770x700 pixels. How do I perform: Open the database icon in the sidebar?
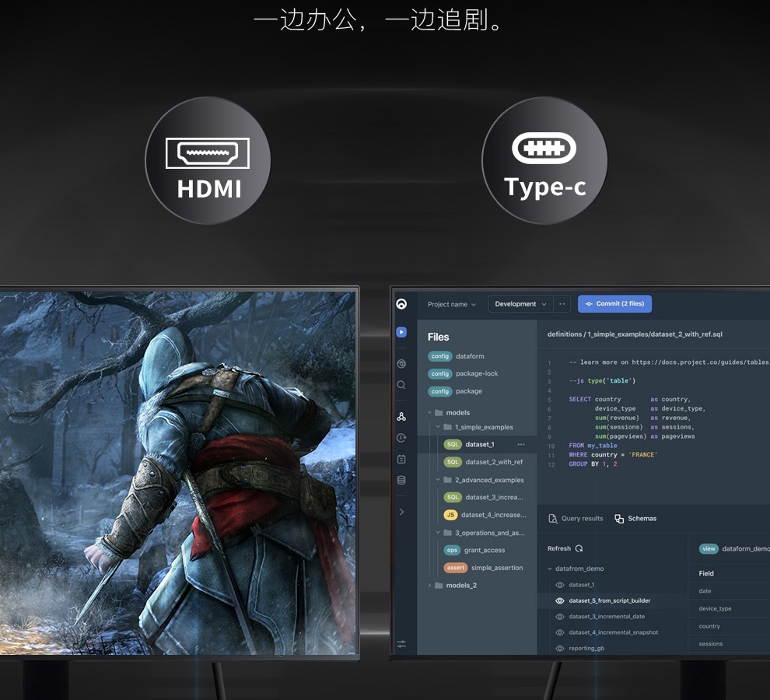(401, 480)
